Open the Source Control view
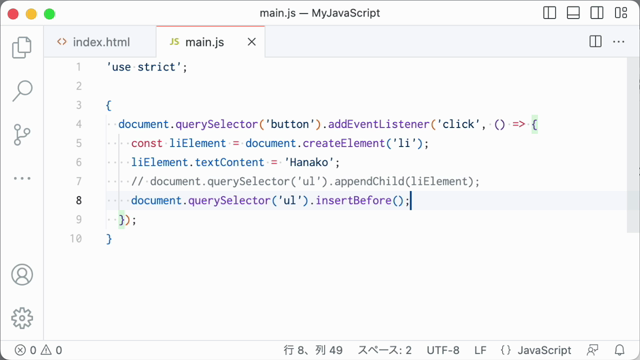640x360 pixels. (x=22, y=135)
